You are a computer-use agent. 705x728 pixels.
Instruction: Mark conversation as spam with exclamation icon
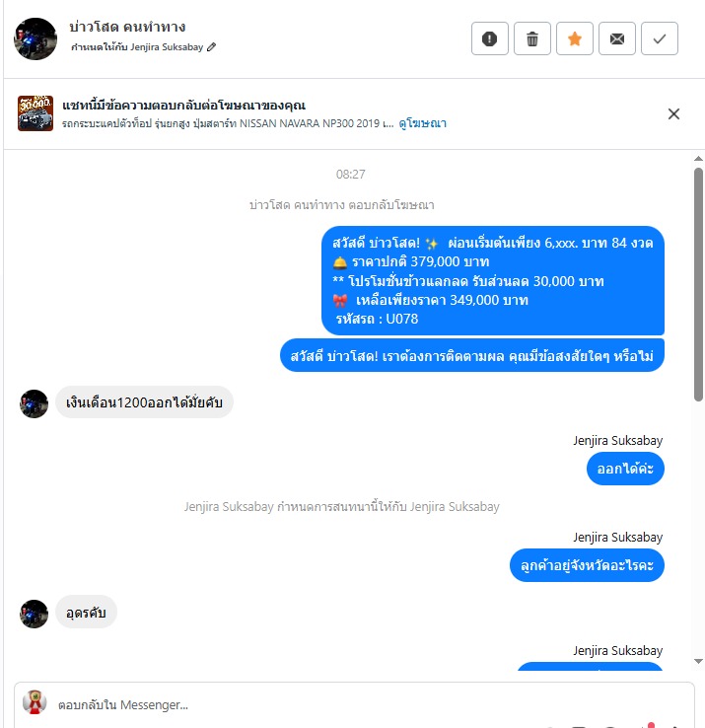[490, 38]
